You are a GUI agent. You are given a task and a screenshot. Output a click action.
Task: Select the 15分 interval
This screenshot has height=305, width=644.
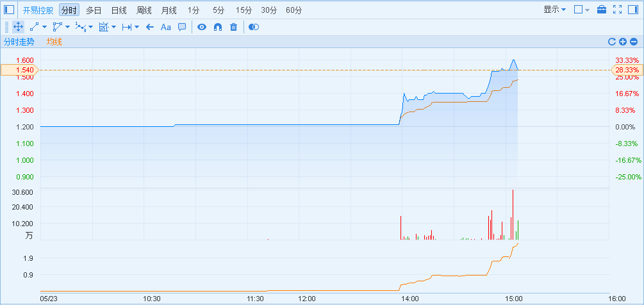[244, 10]
